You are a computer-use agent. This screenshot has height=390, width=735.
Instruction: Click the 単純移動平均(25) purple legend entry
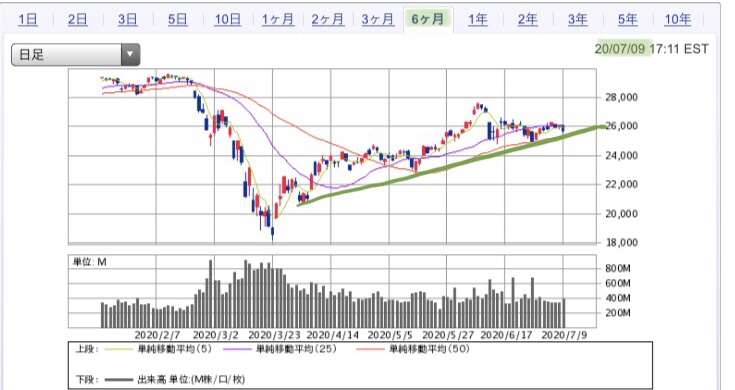point(280,349)
